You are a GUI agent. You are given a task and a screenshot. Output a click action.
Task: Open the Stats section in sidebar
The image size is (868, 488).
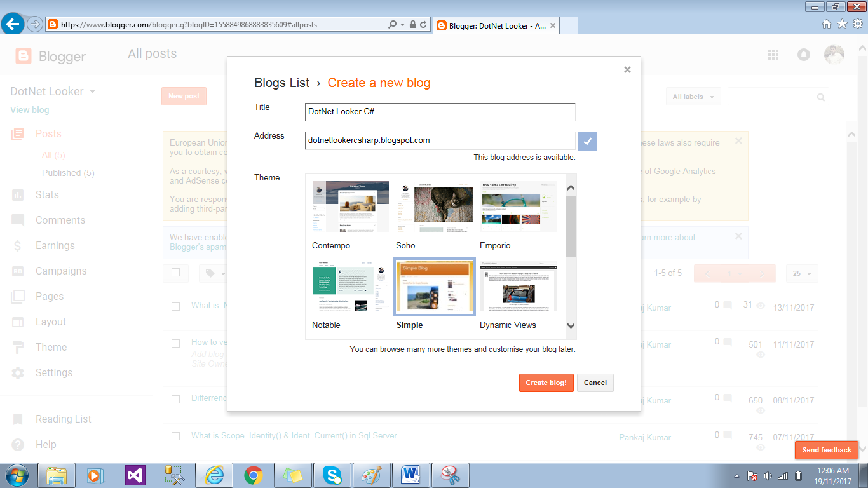[47, 194]
